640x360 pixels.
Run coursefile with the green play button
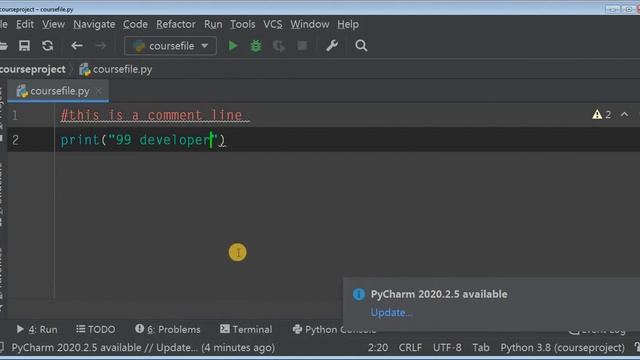tap(233, 46)
